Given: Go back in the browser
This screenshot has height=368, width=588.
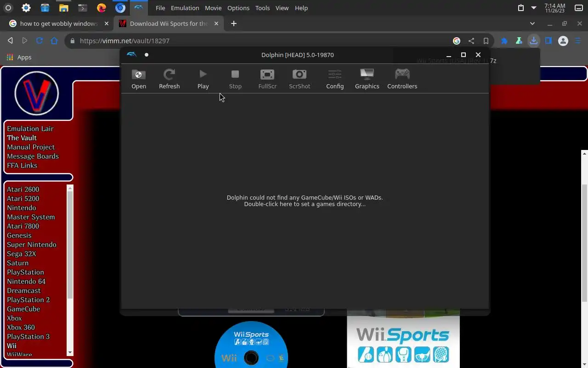Looking at the screenshot, I should click(x=10, y=40).
